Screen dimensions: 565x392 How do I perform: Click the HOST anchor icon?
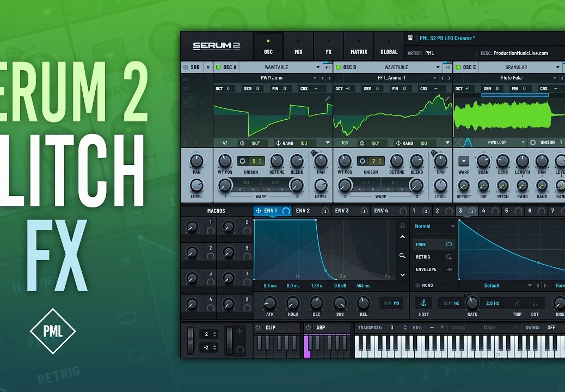(x=423, y=303)
